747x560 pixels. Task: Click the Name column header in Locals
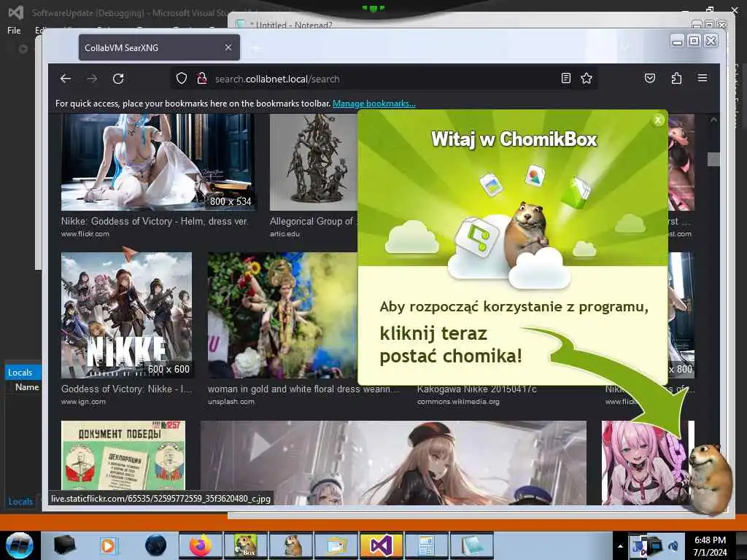pos(27,387)
